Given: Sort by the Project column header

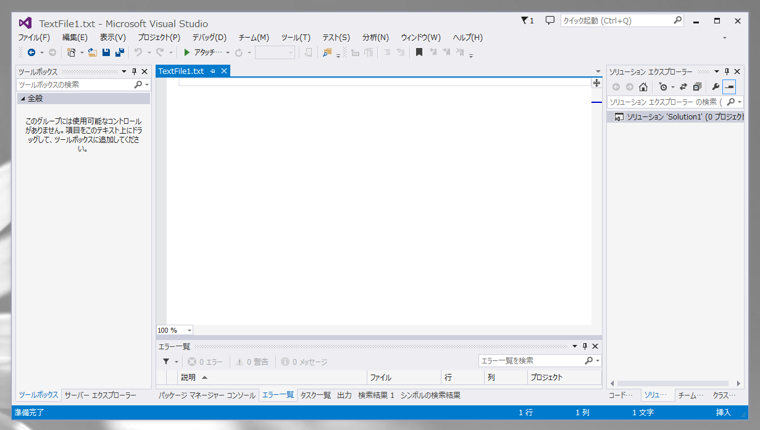Looking at the screenshot, I should click(564, 377).
